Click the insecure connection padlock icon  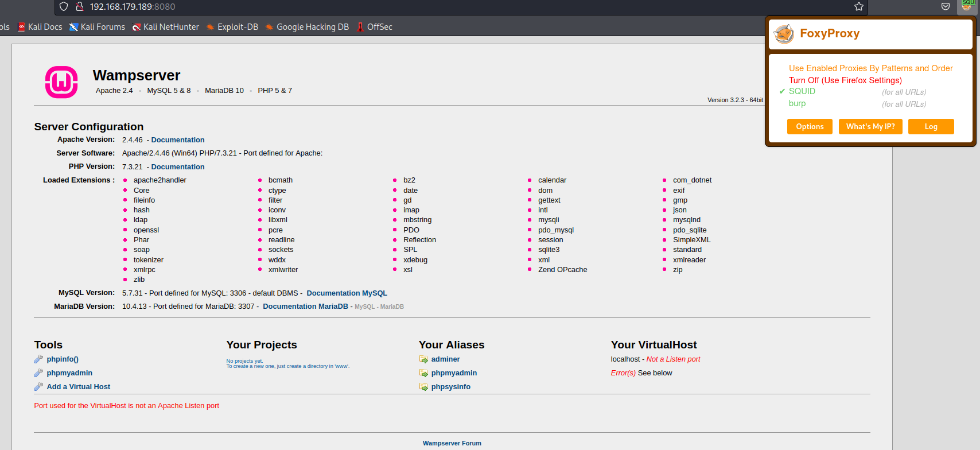[x=80, y=6]
